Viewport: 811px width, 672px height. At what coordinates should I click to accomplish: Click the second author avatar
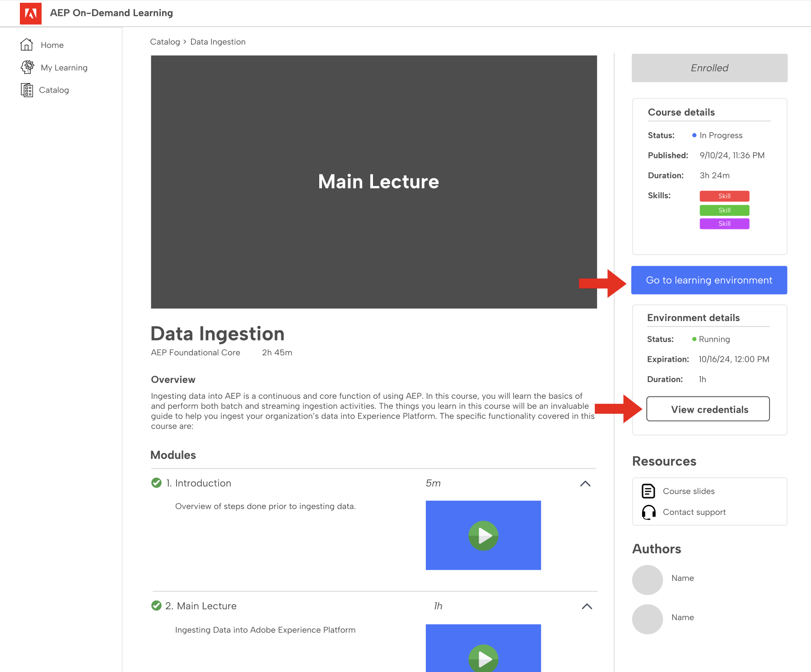tap(647, 619)
